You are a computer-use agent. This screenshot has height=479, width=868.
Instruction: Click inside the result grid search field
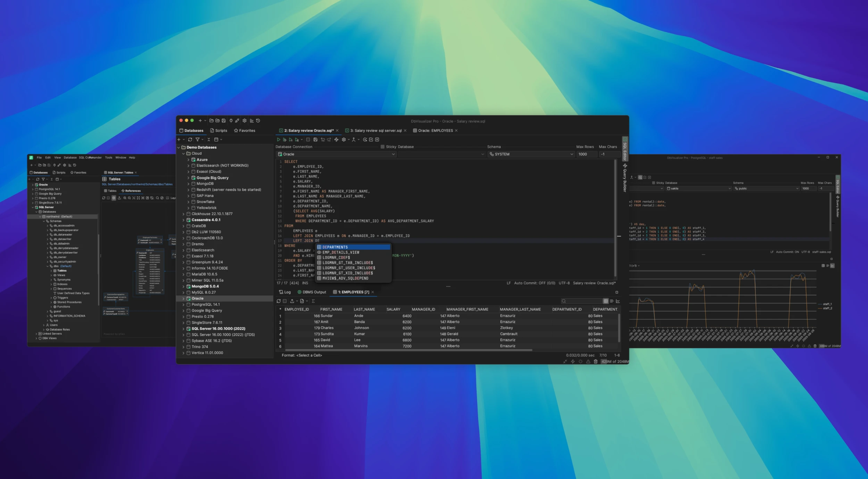coord(582,301)
